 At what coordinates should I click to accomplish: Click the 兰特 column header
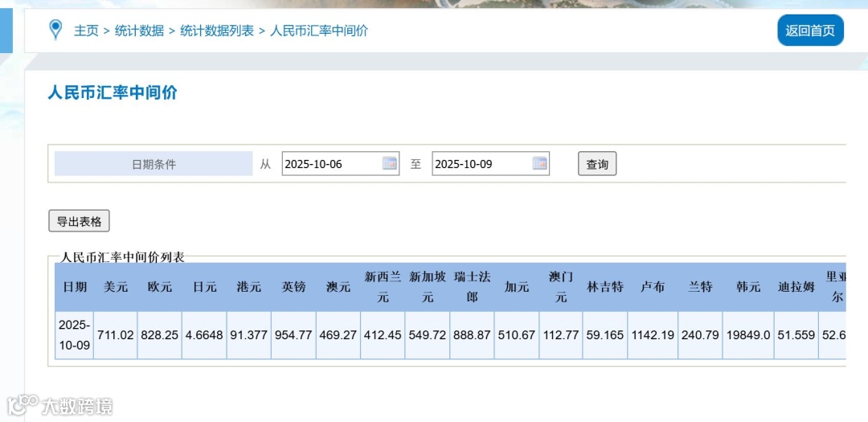[700, 287]
